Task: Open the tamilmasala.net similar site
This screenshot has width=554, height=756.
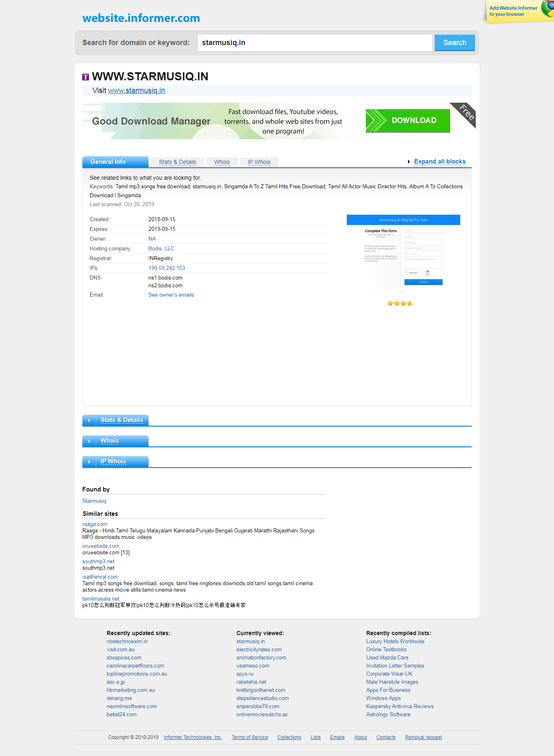Action: click(x=101, y=599)
